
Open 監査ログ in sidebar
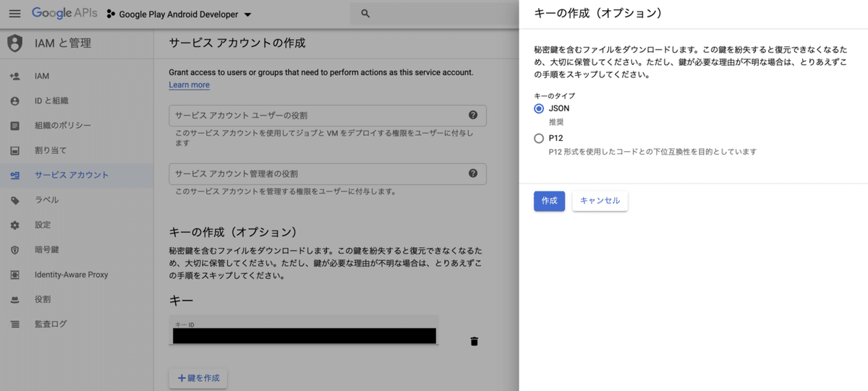[x=77, y=325]
